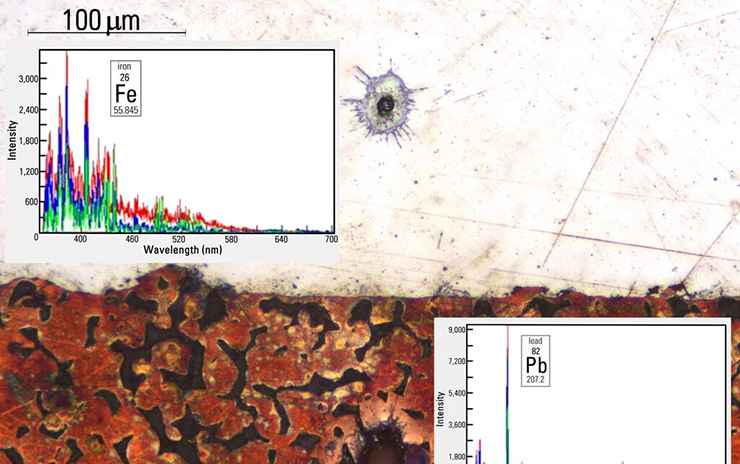This screenshot has height=464, width=740.
Task: Click the Intensity label on the lead spectrum
Action: coord(440,409)
